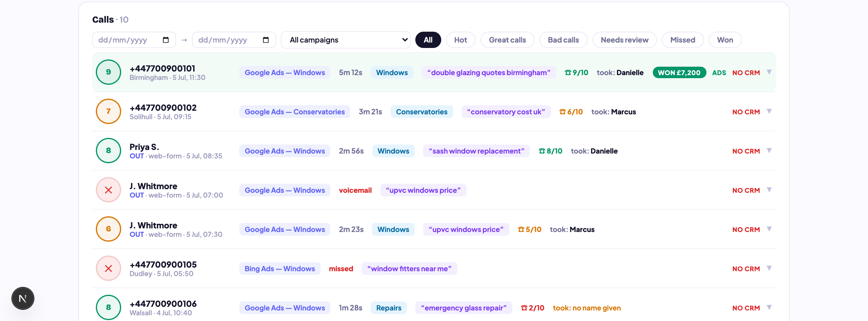The width and height of the screenshot is (868, 321).
Task: Click NO CRM on Priya S. row
Action: [746, 151]
